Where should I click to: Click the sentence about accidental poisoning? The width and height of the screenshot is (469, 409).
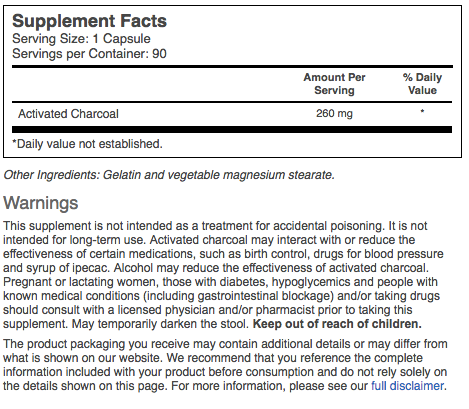point(194,226)
